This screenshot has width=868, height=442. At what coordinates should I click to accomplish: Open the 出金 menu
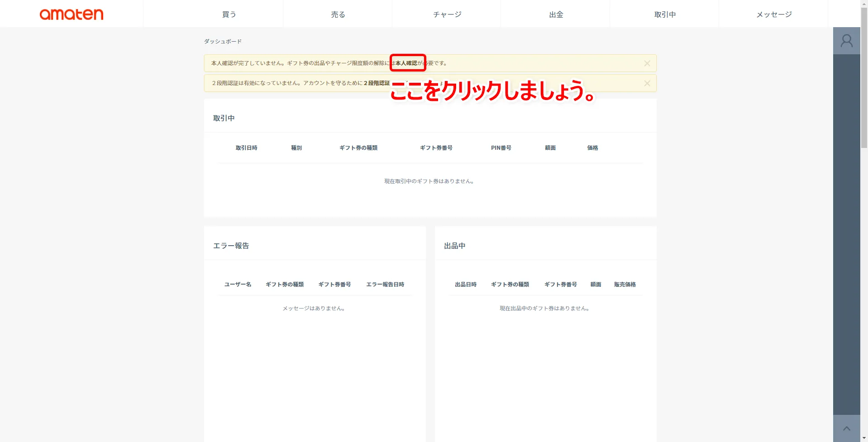(x=556, y=14)
